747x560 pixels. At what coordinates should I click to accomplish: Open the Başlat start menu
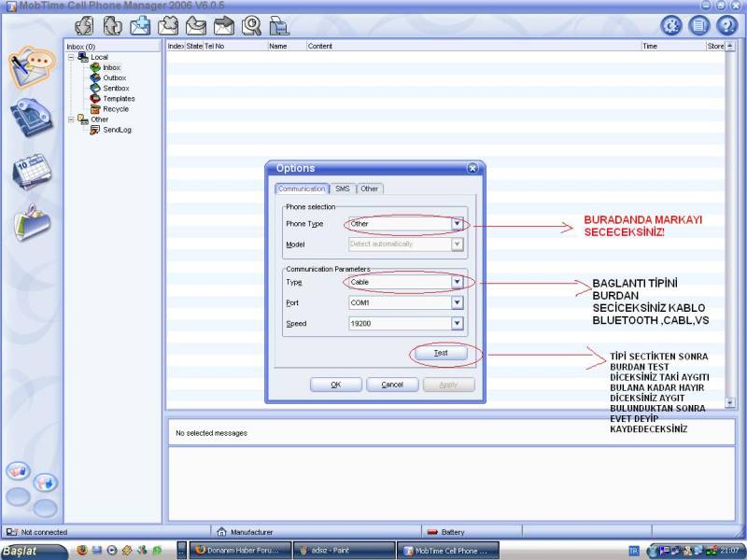[x=34, y=551]
